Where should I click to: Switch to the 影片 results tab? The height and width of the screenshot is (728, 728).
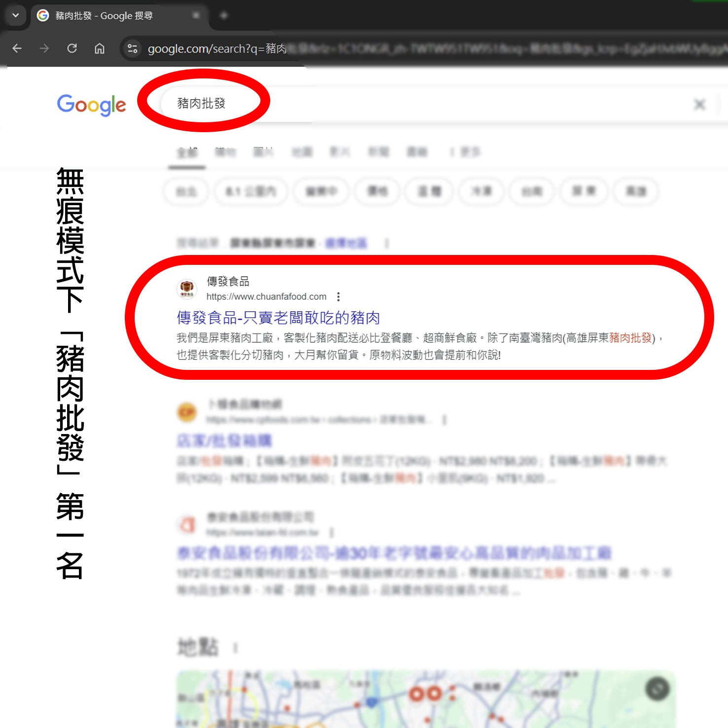(340, 152)
